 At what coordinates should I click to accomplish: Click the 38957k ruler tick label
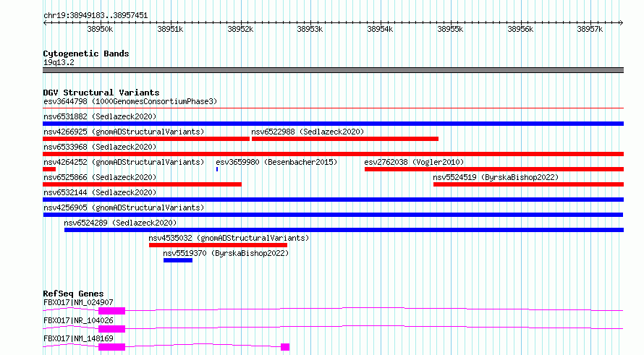[x=590, y=29]
